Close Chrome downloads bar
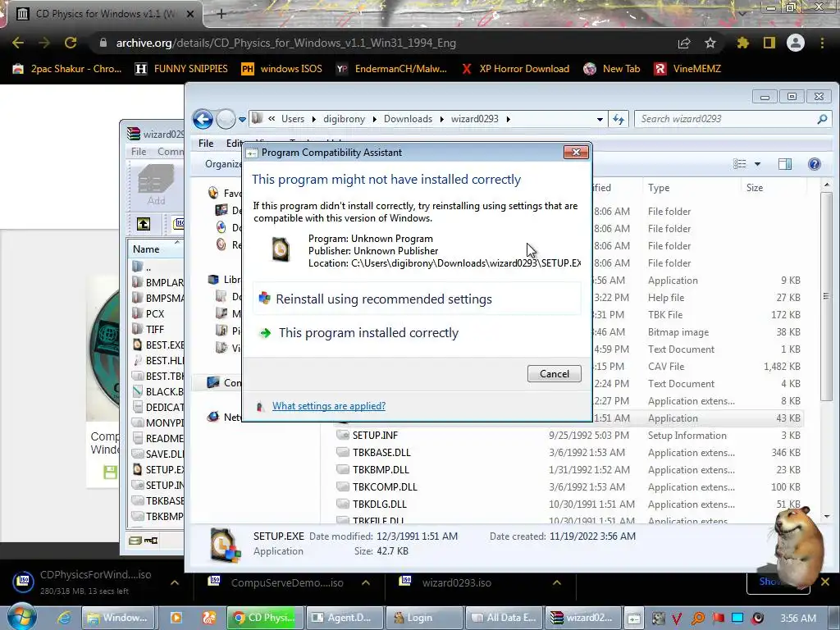The image size is (840, 630). [825, 582]
